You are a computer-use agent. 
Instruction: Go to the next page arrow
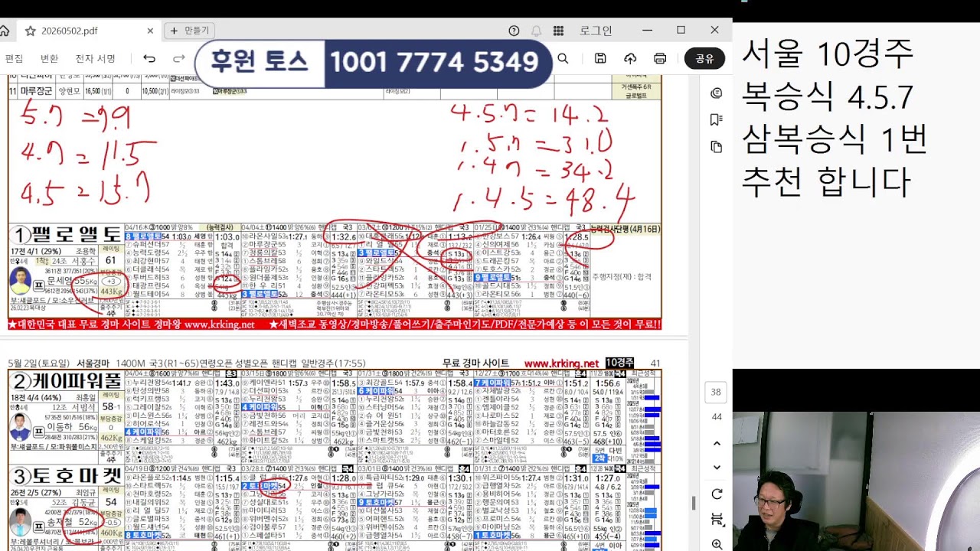click(717, 467)
